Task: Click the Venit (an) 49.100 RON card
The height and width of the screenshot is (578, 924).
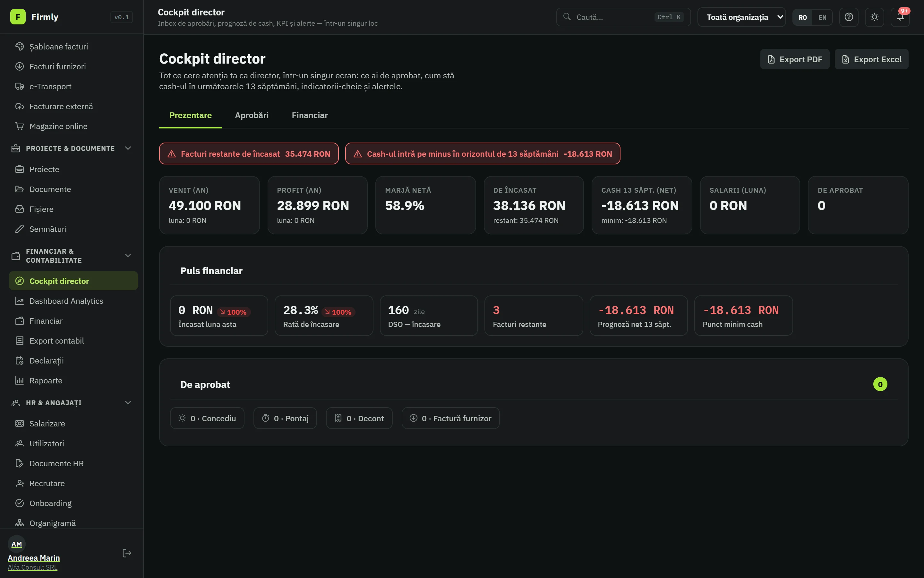Action: [209, 205]
